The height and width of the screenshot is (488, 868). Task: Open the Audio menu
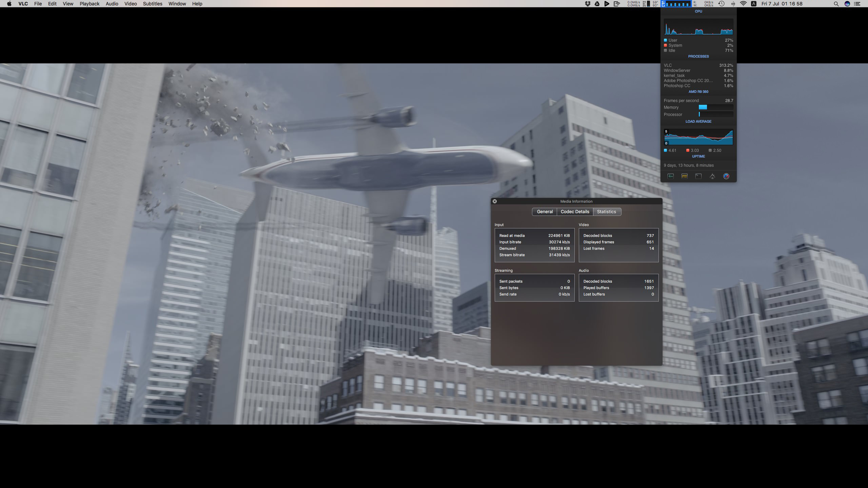point(112,4)
